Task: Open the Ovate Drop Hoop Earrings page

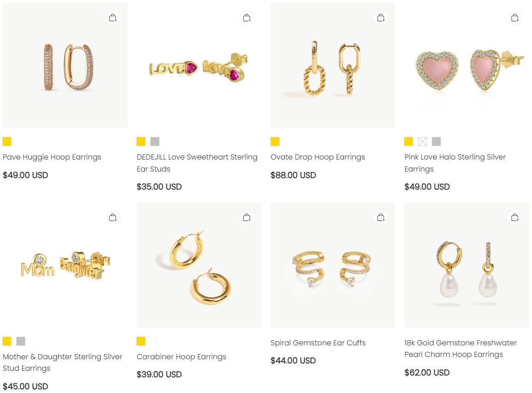Action: (333, 66)
